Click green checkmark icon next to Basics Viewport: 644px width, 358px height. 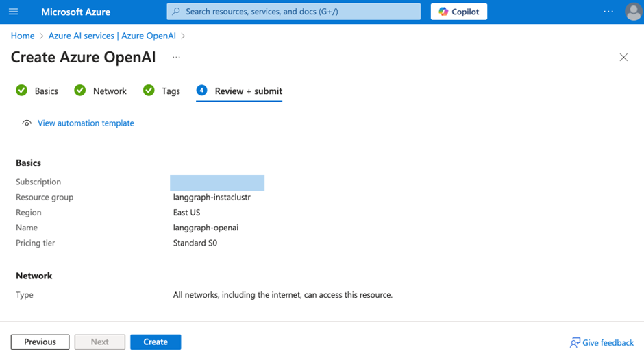coord(22,91)
